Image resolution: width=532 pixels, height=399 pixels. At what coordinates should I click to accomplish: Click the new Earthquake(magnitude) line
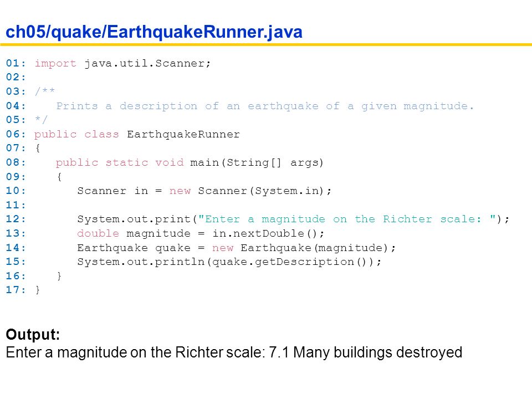236,248
